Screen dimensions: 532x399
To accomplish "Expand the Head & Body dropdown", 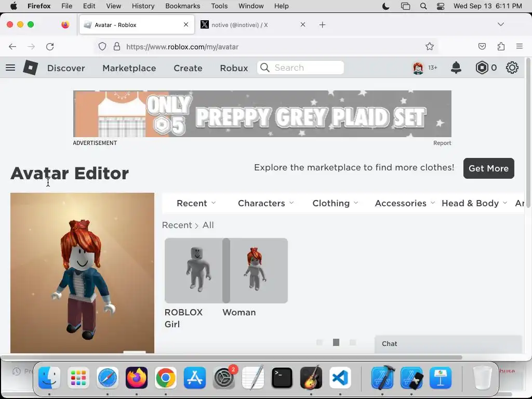I will (x=474, y=203).
